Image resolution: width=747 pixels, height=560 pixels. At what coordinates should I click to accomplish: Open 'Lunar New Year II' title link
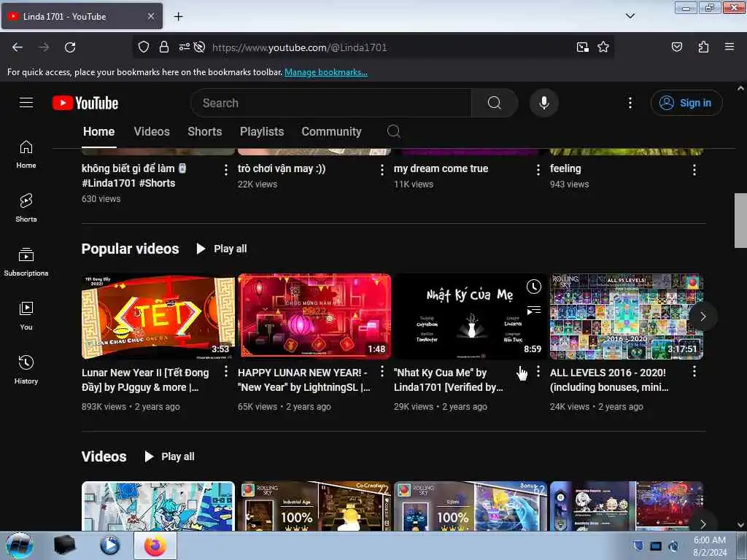(x=145, y=379)
